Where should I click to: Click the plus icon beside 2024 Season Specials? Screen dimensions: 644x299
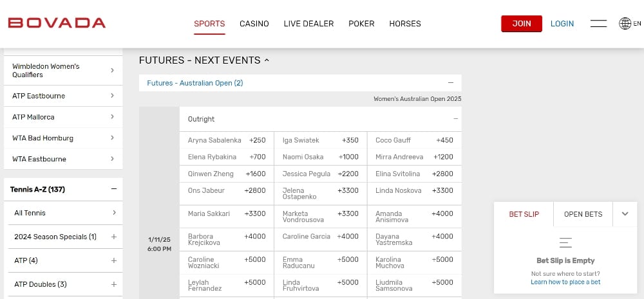tap(113, 237)
